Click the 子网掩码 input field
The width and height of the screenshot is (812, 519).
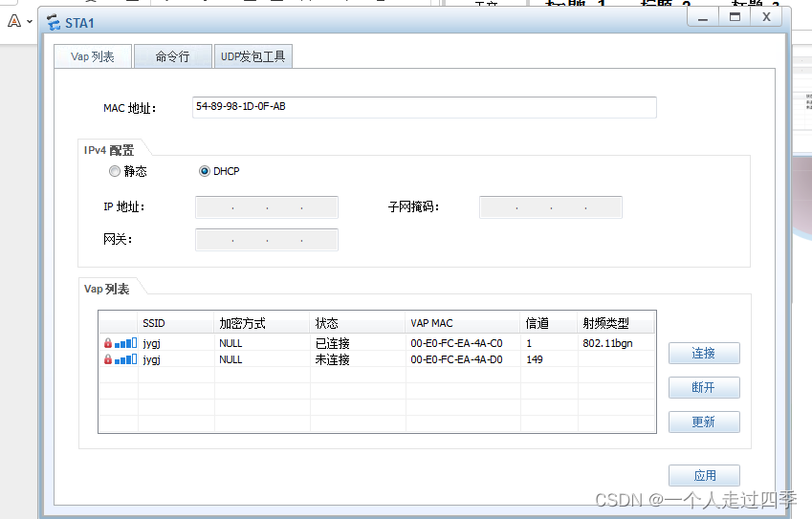(x=551, y=207)
